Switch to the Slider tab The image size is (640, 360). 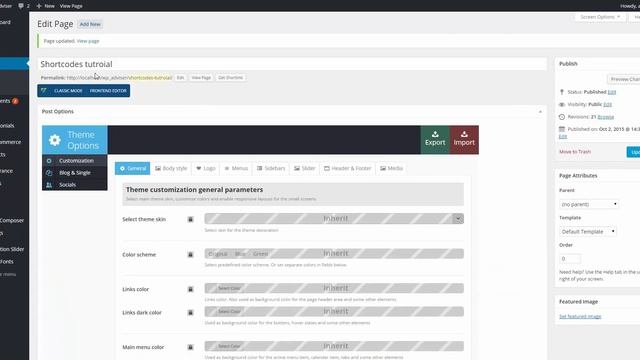point(304,168)
